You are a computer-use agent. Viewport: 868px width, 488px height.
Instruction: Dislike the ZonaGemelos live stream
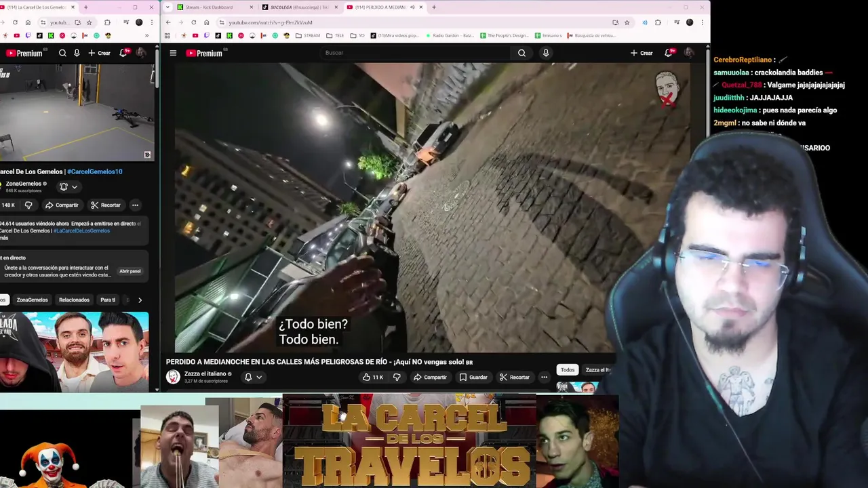coord(28,205)
